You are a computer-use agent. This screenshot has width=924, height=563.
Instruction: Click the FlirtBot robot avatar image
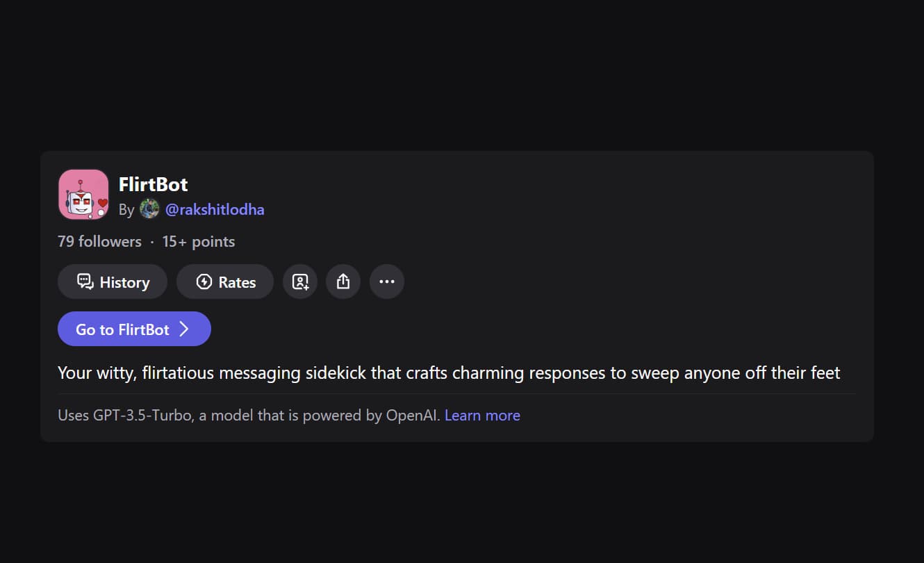click(x=83, y=194)
